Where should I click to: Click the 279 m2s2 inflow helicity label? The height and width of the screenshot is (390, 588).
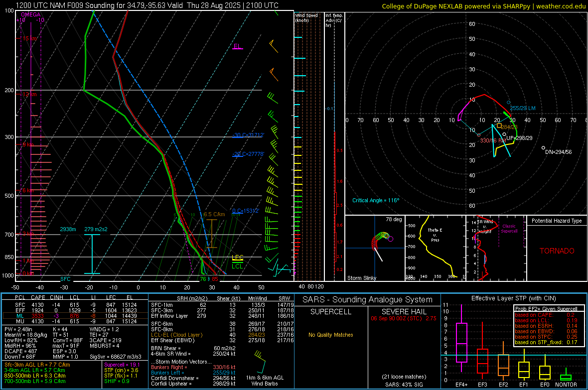click(96, 229)
